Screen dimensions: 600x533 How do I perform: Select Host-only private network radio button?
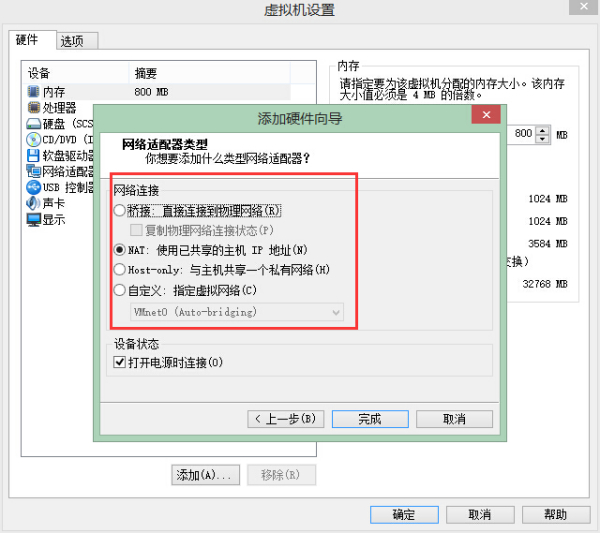(x=120, y=269)
